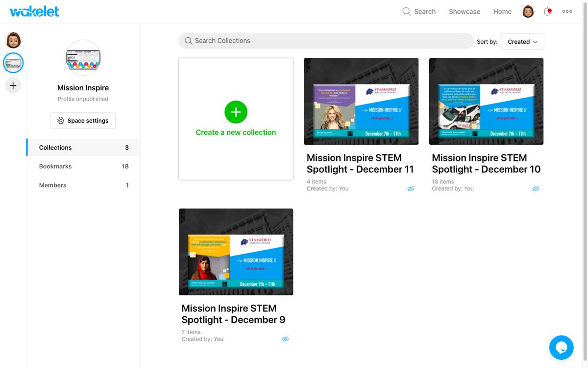Open the December 10 collection thumbnail

(x=486, y=102)
